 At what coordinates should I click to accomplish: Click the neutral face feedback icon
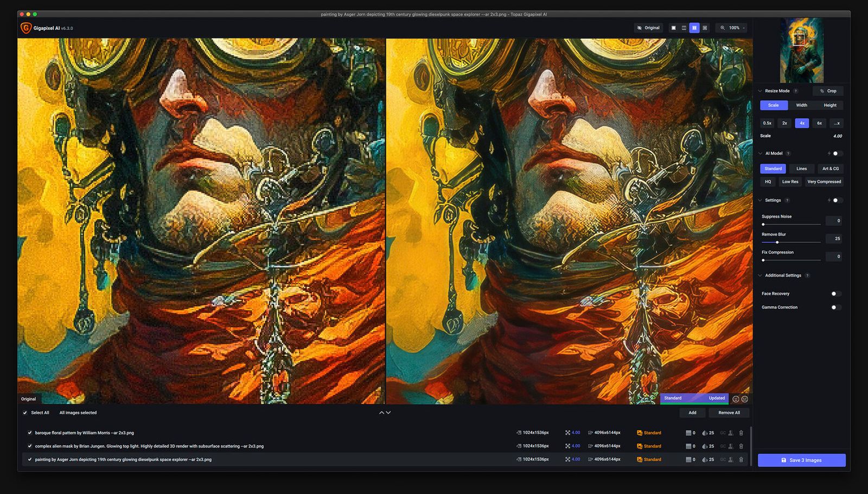pos(745,399)
